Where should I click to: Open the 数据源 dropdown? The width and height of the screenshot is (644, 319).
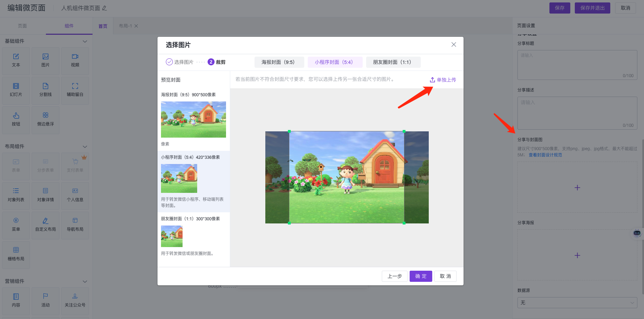[577, 303]
